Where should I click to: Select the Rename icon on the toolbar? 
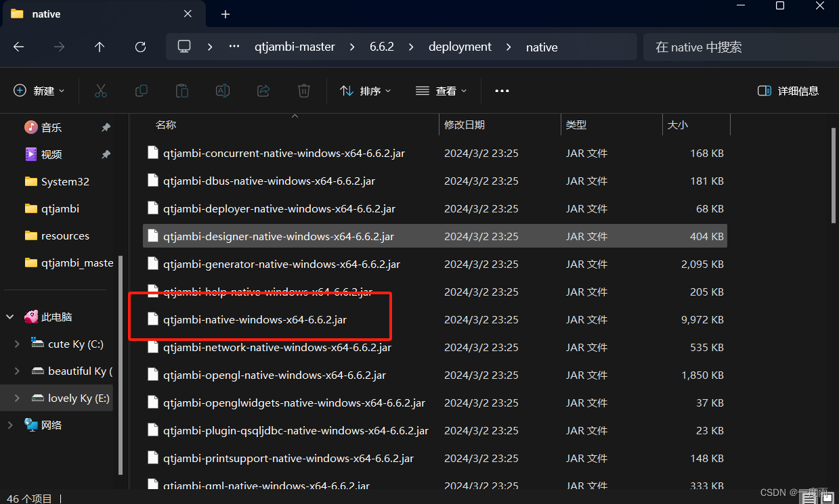pyautogui.click(x=222, y=90)
